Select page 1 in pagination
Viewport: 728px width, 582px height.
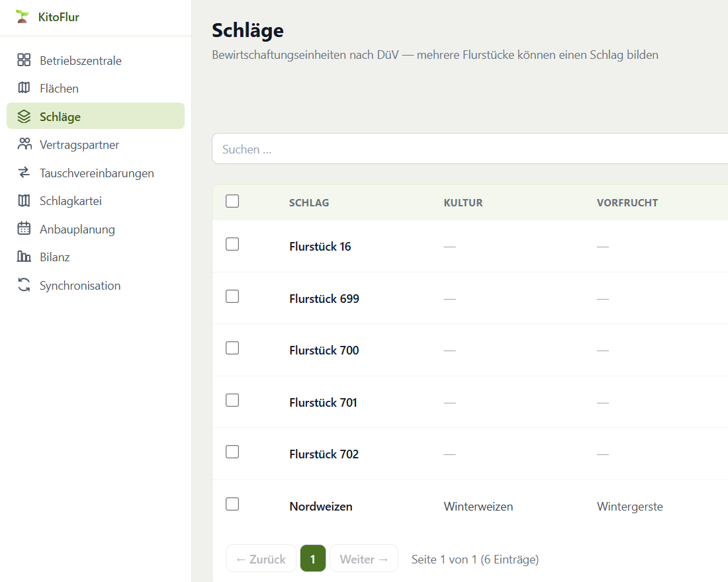(x=313, y=558)
